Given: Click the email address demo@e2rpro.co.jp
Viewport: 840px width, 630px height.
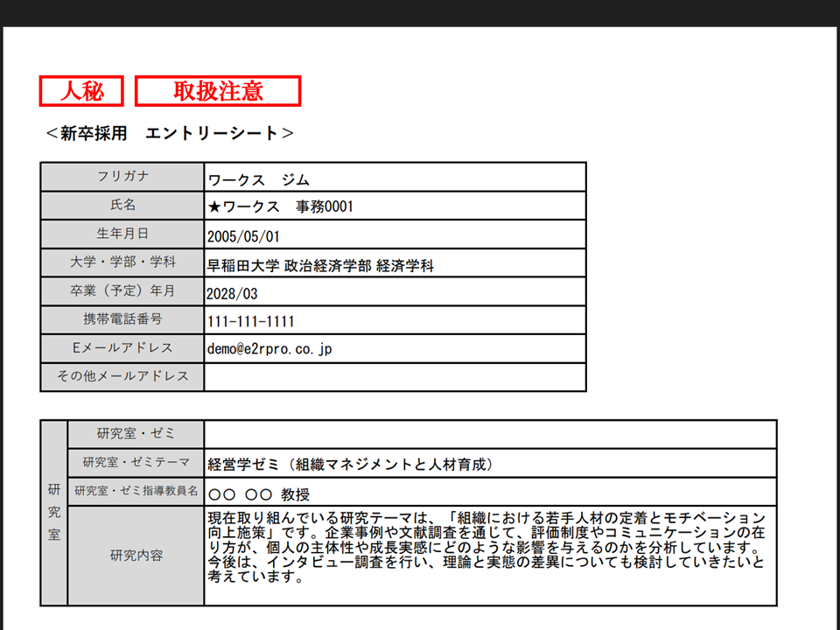Looking at the screenshot, I should (269, 349).
